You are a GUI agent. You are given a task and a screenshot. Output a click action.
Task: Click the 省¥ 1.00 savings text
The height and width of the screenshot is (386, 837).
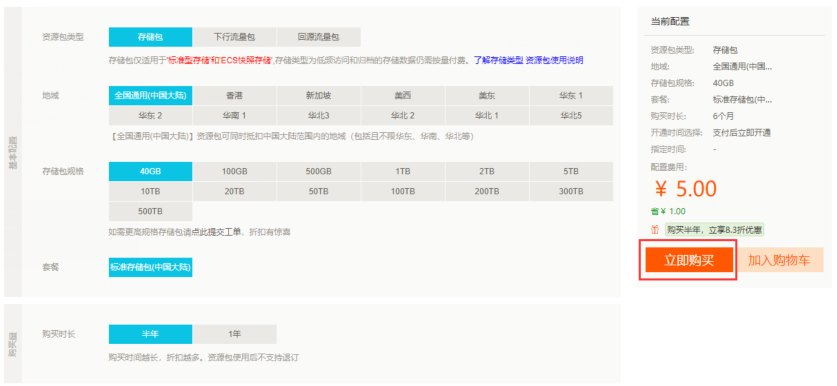(x=668, y=211)
